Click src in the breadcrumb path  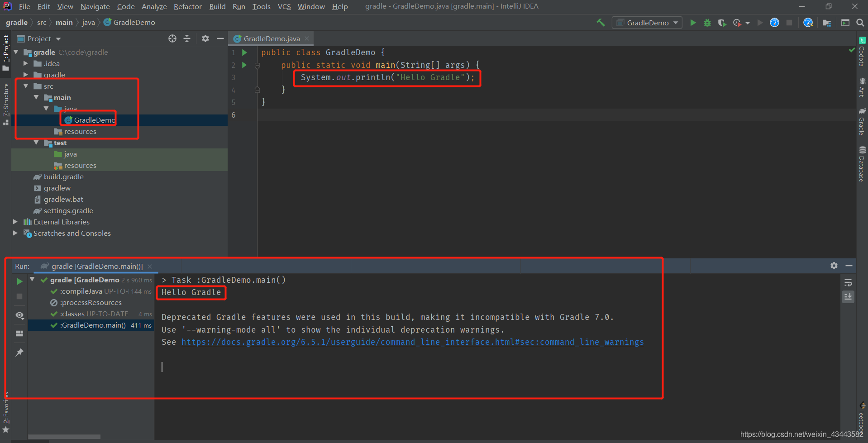tap(42, 22)
